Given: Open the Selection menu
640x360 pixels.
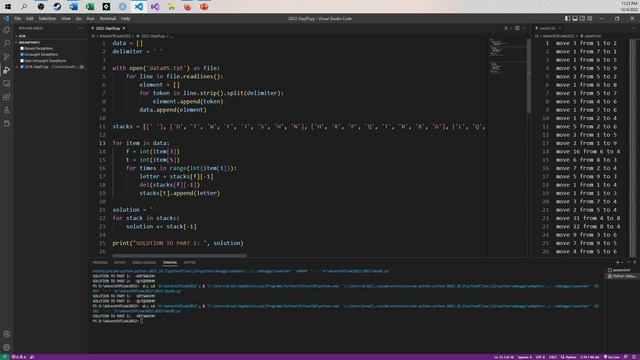Looking at the screenshot, I should tap(47, 18).
